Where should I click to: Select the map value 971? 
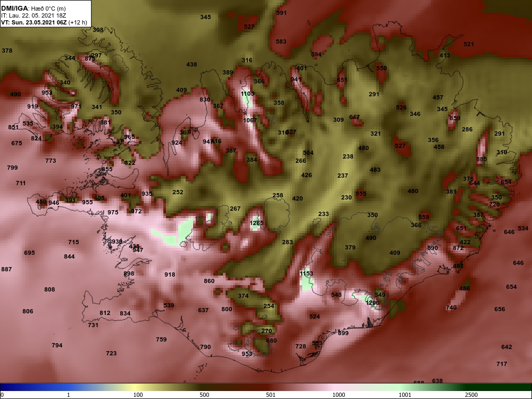point(76,106)
